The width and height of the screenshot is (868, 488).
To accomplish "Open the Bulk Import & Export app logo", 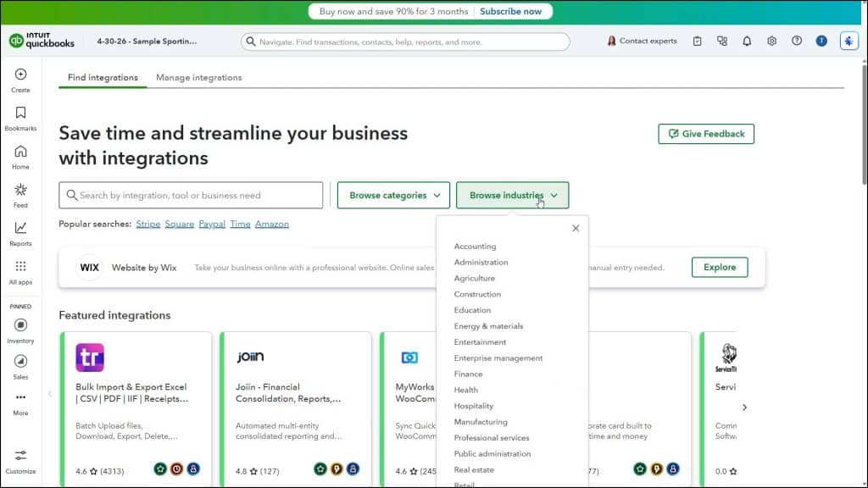I will point(90,358).
